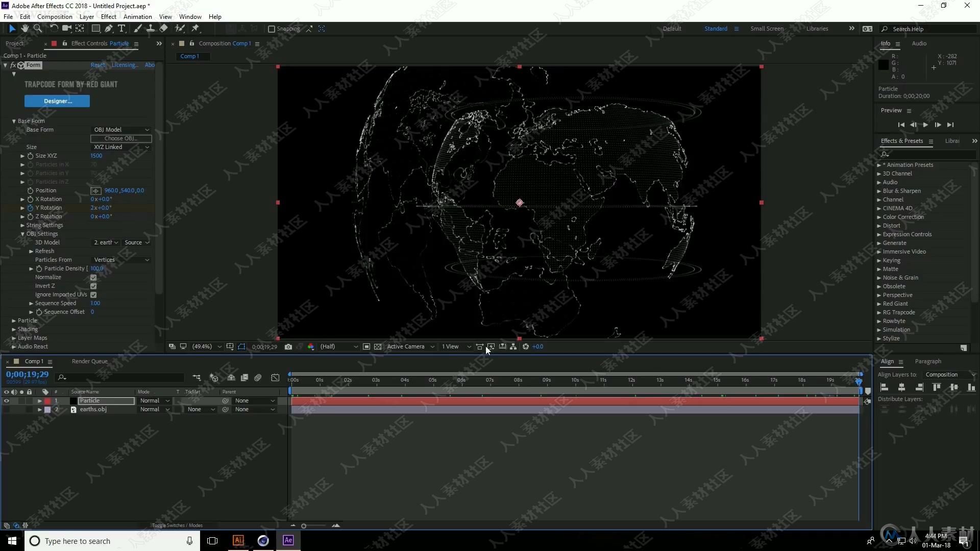Click the Designer button in Form panel
Image resolution: width=980 pixels, height=551 pixels.
pos(57,100)
